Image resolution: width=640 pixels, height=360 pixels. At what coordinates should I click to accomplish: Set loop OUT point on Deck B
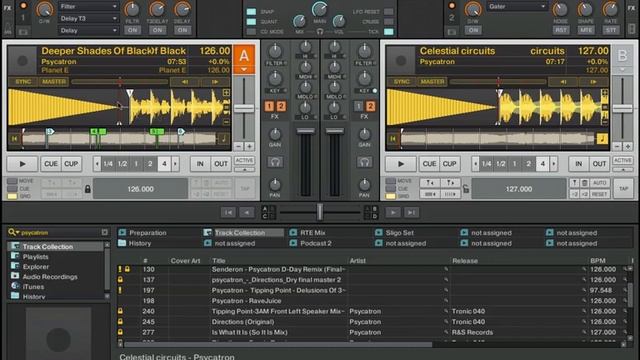point(599,164)
